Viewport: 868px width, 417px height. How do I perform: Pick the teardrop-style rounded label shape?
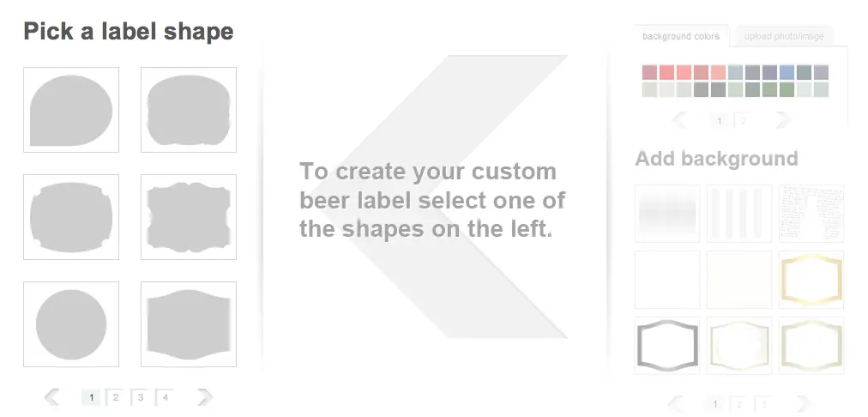pyautogui.click(x=71, y=110)
